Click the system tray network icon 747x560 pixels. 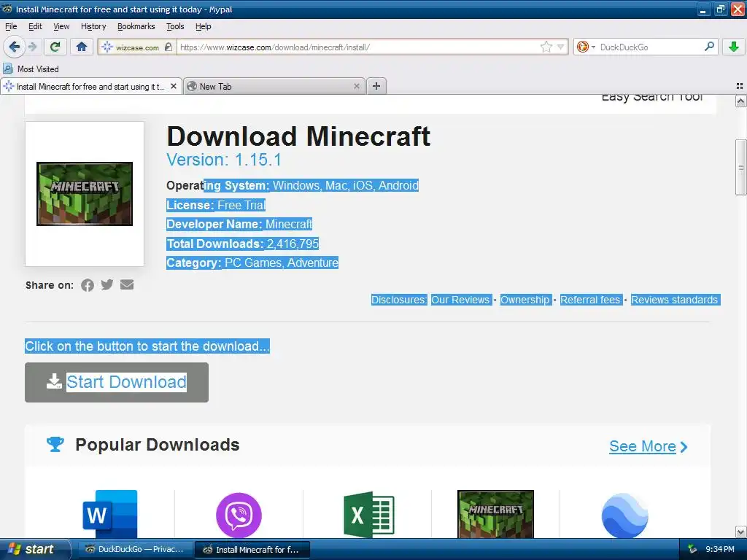[x=692, y=549]
